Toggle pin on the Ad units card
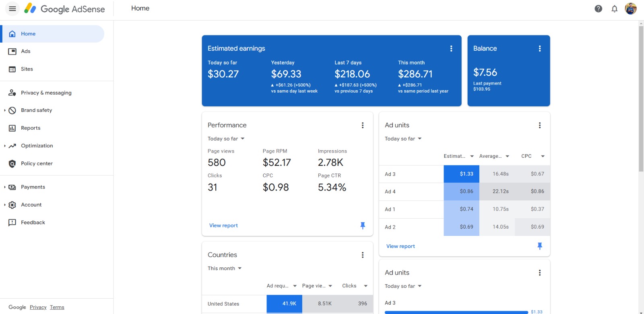 coord(540,246)
